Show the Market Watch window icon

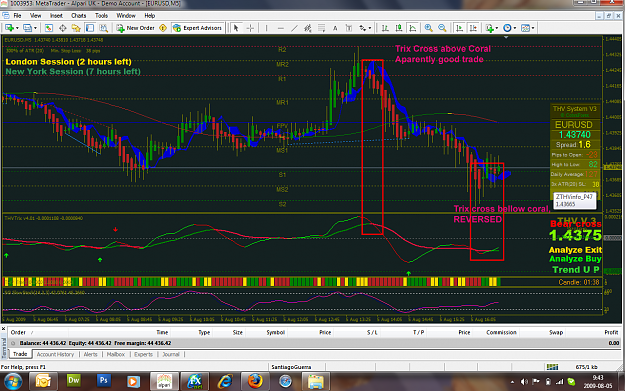(49, 28)
